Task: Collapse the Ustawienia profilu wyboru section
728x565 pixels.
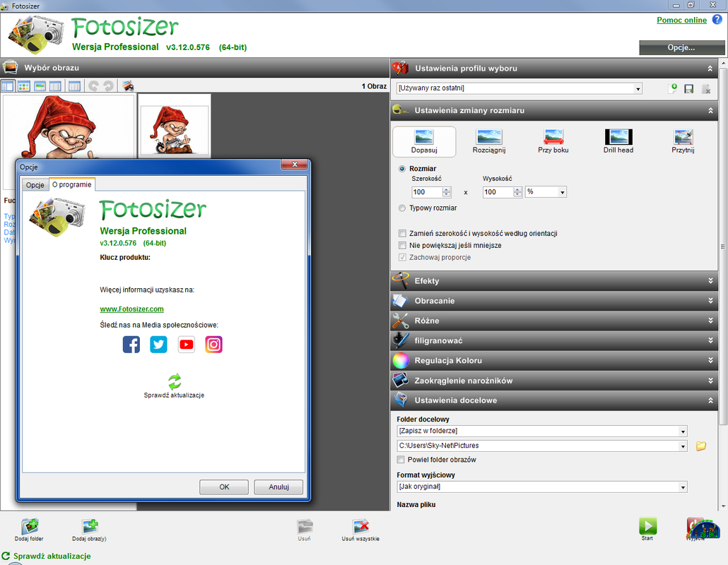Action: click(x=554, y=69)
